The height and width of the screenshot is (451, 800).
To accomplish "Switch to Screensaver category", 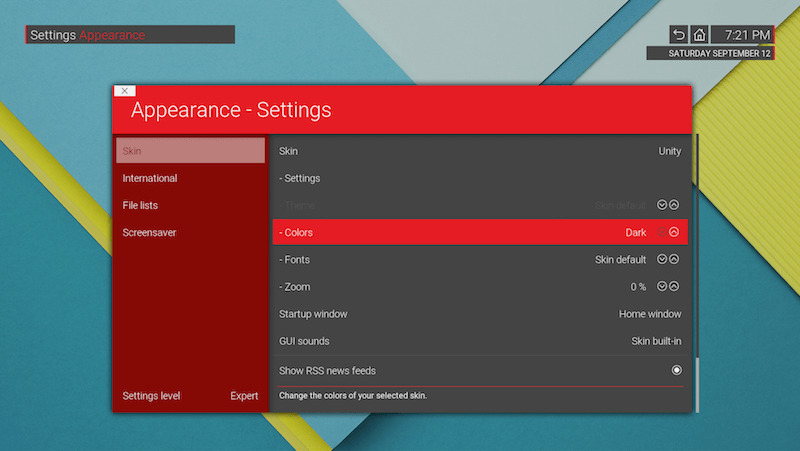I will (x=190, y=232).
